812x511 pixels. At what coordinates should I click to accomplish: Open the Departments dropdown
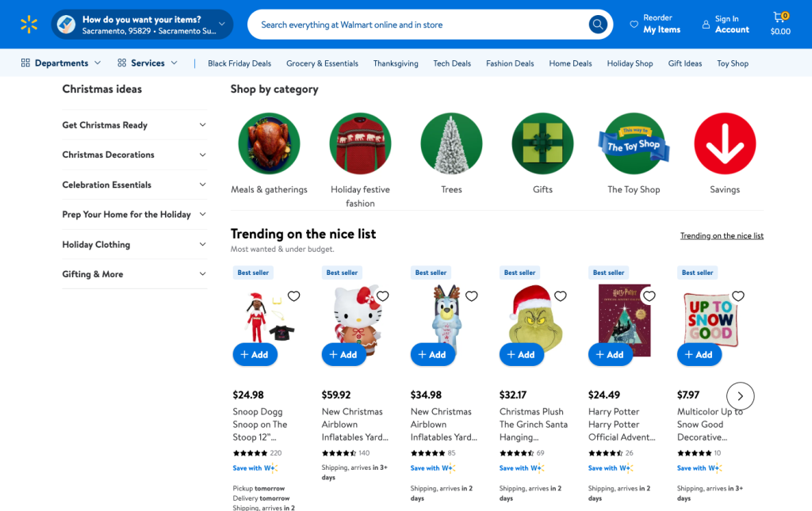(x=61, y=63)
